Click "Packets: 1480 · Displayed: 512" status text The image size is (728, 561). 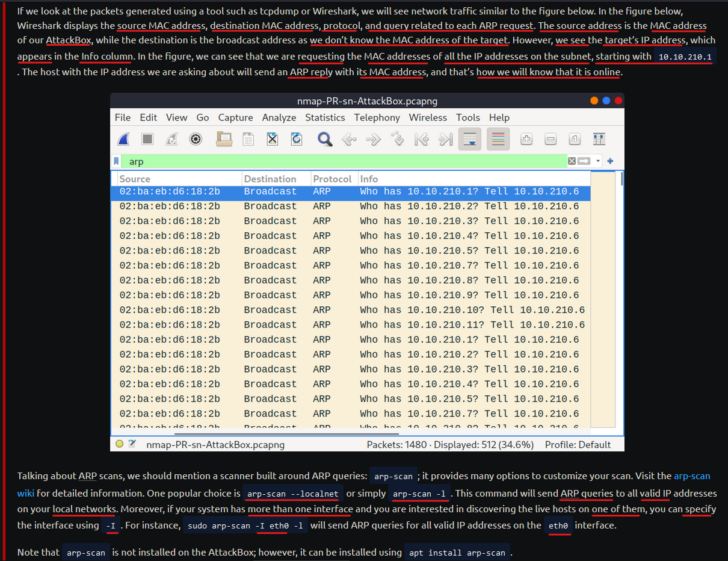coord(451,445)
